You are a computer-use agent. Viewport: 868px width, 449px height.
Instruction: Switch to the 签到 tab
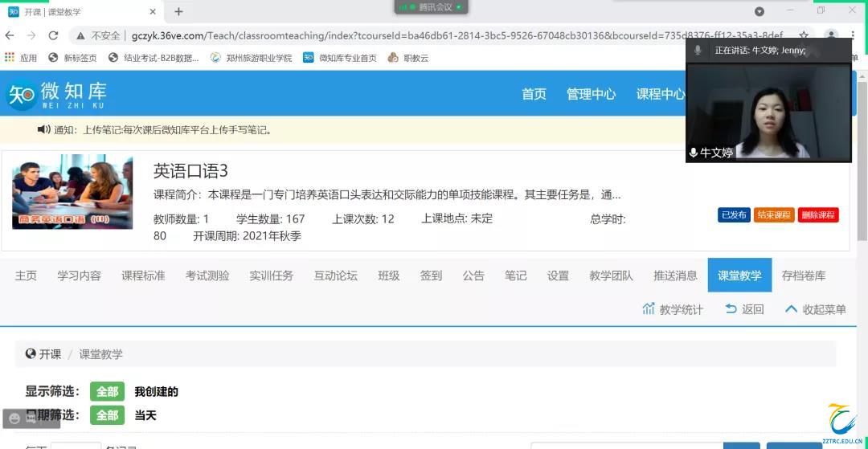click(431, 276)
